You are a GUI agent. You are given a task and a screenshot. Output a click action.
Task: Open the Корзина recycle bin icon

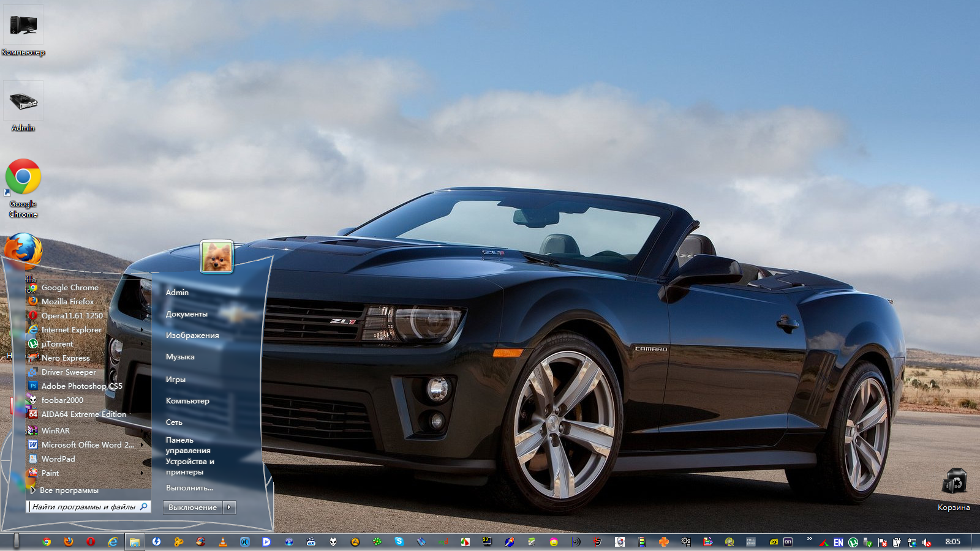[954, 484]
